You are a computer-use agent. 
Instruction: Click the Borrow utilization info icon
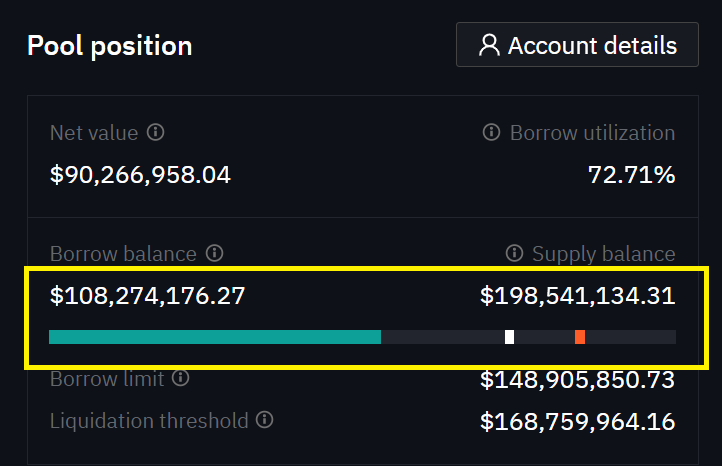(491, 132)
